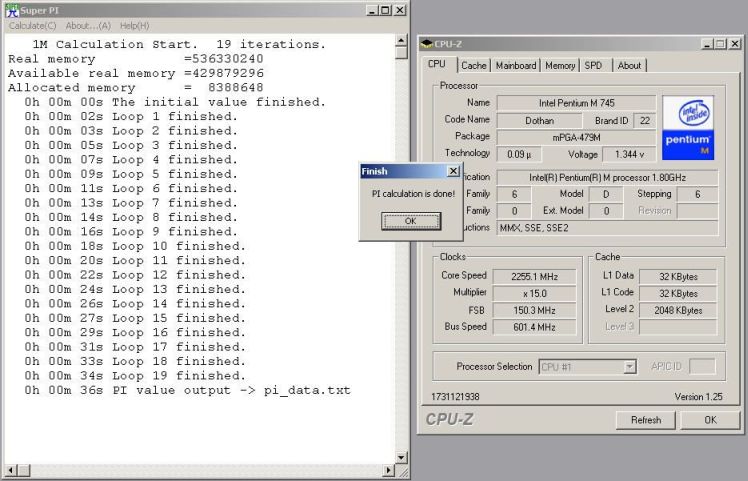Image resolution: width=748 pixels, height=481 pixels.
Task: Click the number '1731121938' in CPU-Z
Action: click(455, 397)
